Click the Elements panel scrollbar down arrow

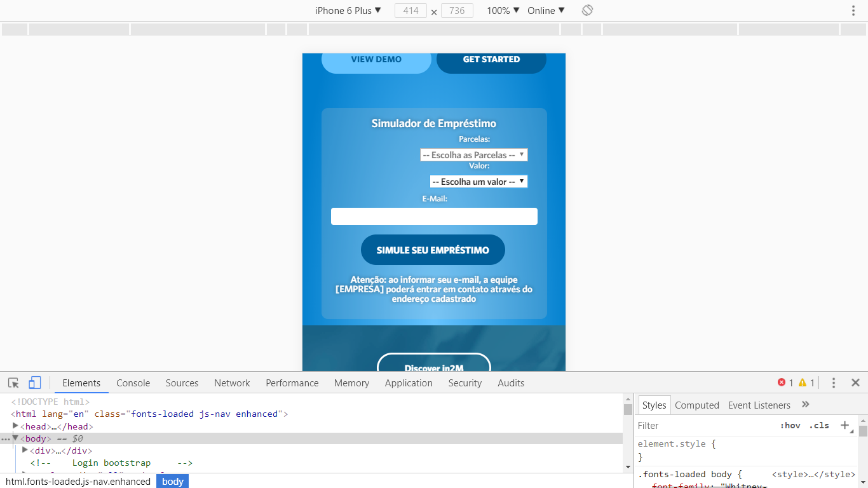tap(628, 468)
